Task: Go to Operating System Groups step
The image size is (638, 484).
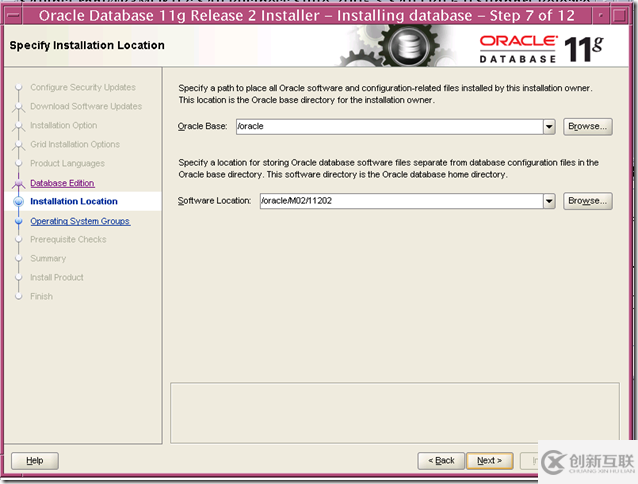Action: coord(80,221)
